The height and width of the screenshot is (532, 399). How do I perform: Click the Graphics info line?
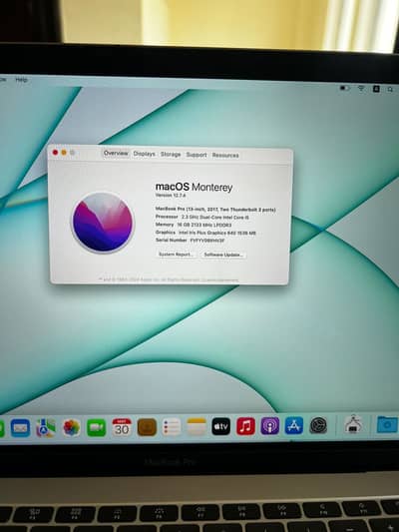pos(205,233)
